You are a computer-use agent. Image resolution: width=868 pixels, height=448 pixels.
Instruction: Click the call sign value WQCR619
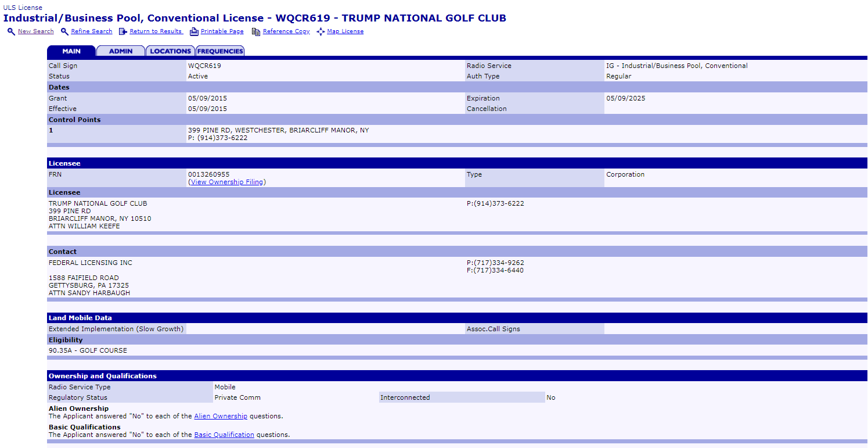204,66
